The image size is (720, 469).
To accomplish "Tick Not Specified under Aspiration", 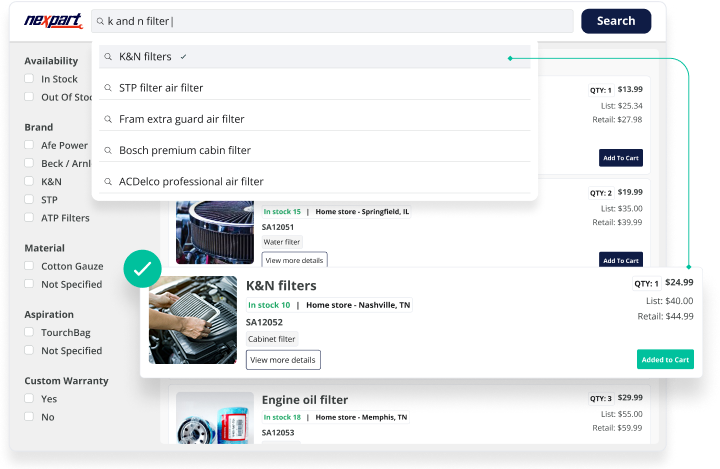I will pos(29,350).
